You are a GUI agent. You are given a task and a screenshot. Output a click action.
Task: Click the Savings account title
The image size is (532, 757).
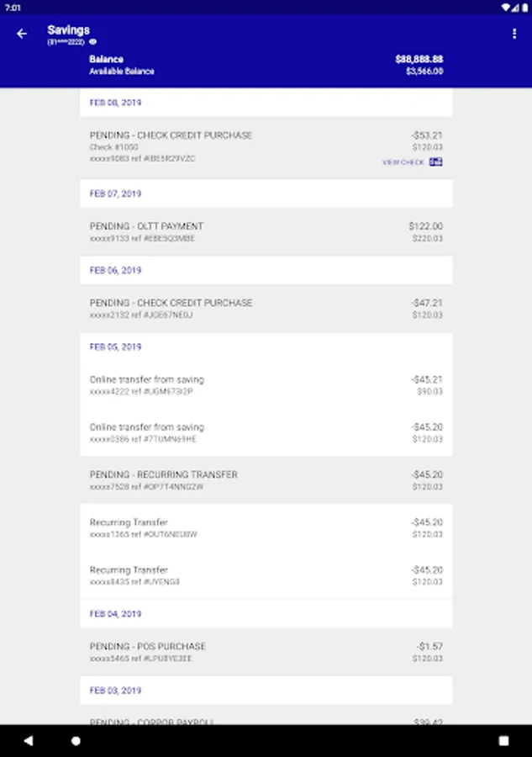coord(68,30)
